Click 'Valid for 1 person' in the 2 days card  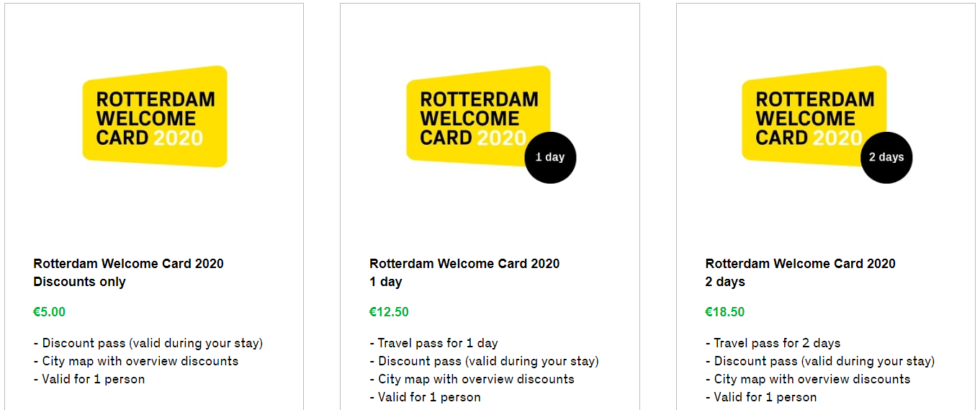click(x=761, y=397)
